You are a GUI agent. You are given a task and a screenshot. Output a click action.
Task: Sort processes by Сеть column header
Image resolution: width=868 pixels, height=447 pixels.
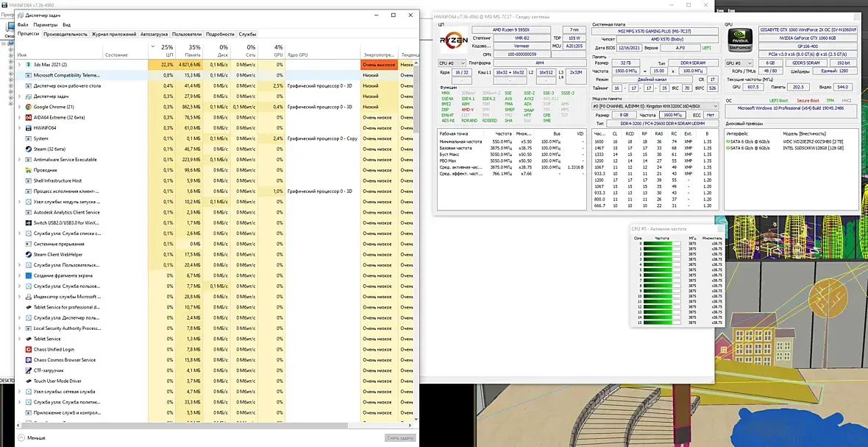244,50
